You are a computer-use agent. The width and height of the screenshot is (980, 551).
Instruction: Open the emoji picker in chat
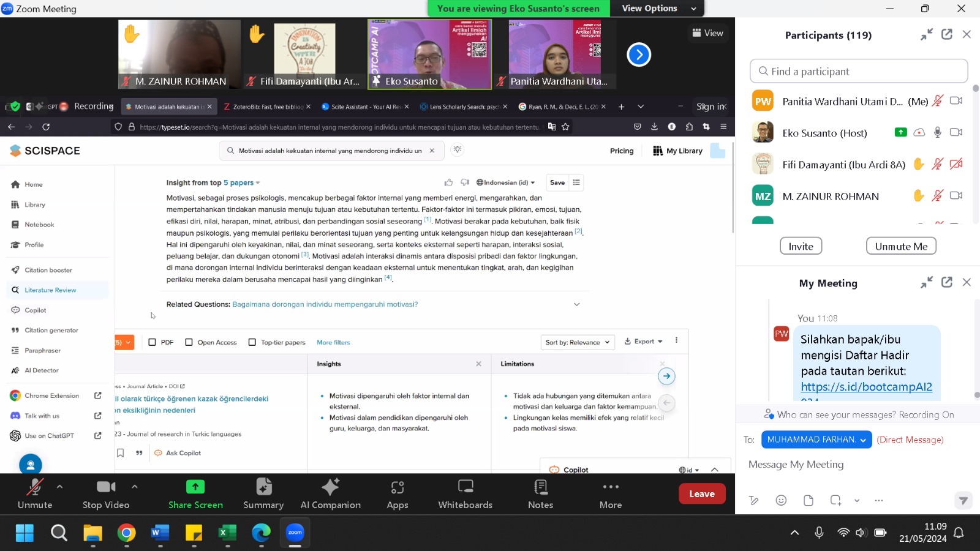[781, 500]
